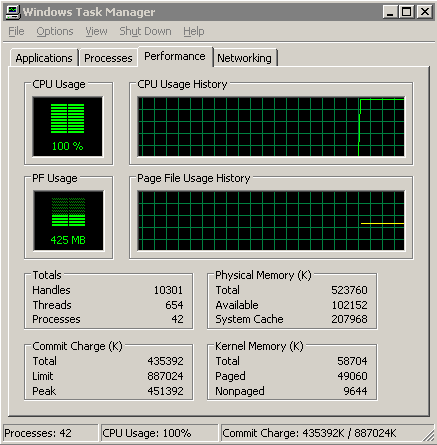Click the Processes: 42 status bar panel

(51, 433)
